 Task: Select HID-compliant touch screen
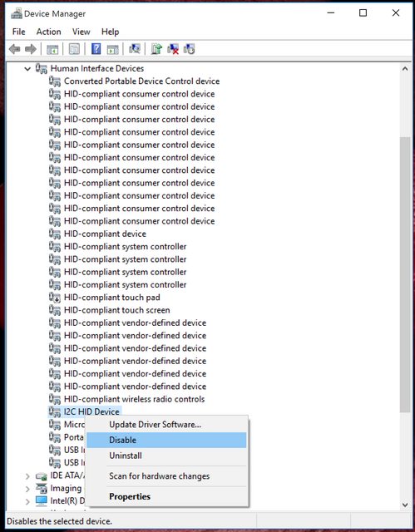pyautogui.click(x=116, y=310)
